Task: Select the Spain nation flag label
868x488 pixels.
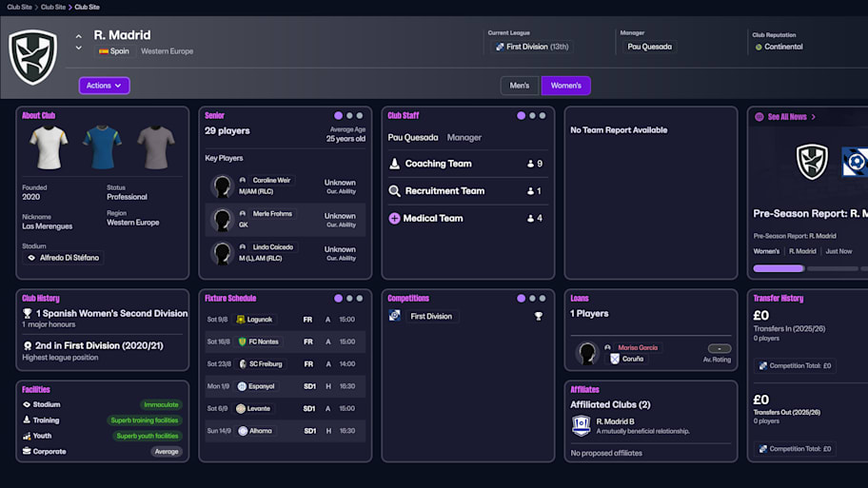Action: pyautogui.click(x=114, y=51)
